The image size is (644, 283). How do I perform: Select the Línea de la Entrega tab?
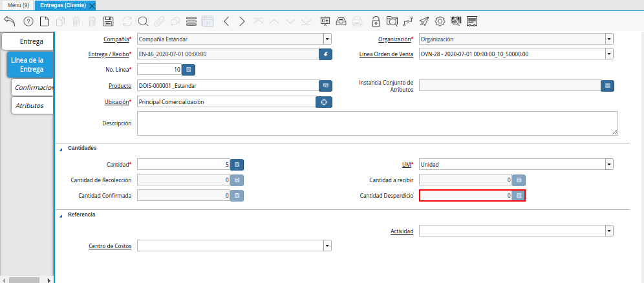coord(30,65)
